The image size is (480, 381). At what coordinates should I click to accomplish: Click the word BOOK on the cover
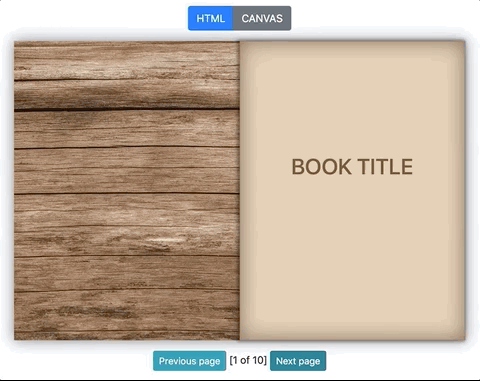click(x=322, y=167)
